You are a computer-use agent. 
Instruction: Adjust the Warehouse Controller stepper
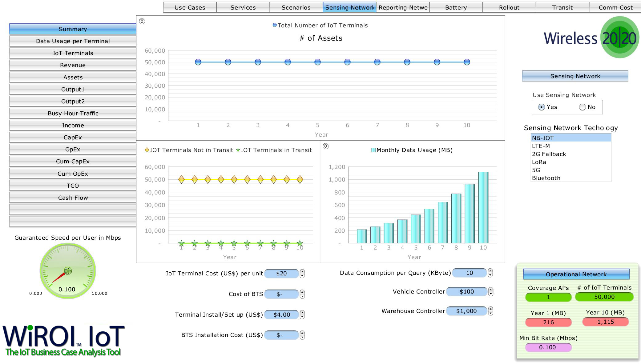point(491,311)
